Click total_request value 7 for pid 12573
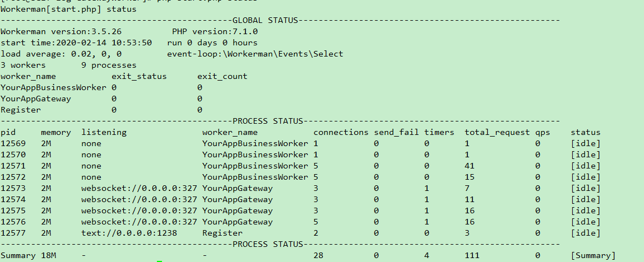 [467, 188]
